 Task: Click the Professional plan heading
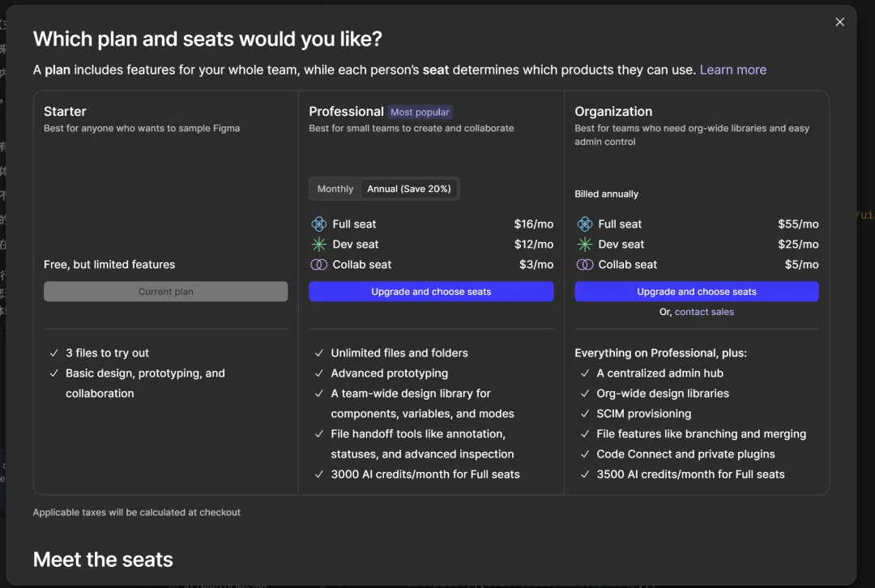pos(346,112)
